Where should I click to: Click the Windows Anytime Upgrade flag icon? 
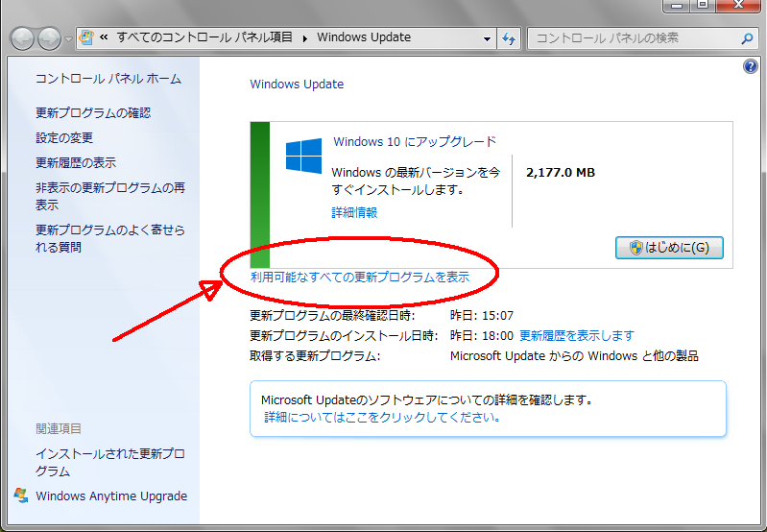coord(21,496)
